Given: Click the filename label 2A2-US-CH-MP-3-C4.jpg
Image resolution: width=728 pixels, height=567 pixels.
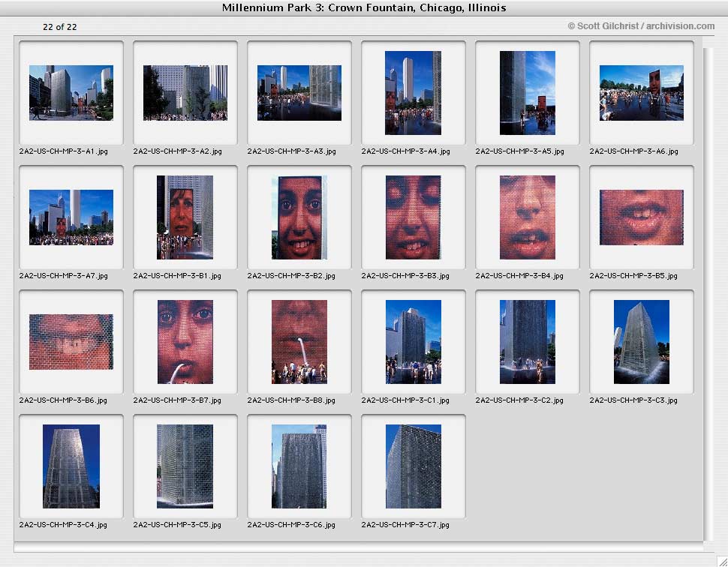Looking at the screenshot, I should (x=64, y=525).
